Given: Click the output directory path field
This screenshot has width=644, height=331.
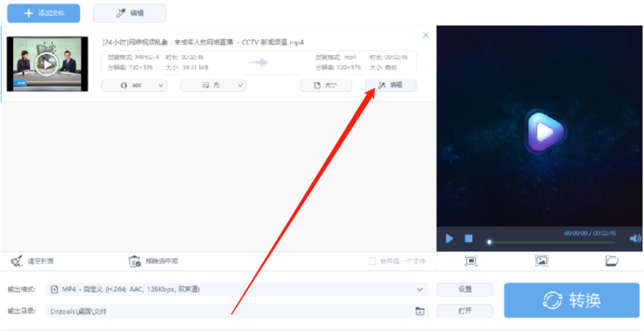Looking at the screenshot, I should [237, 311].
